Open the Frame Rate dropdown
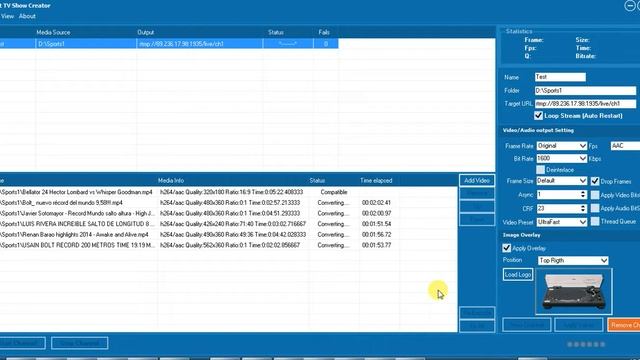Screen dimensions: 640x360 562,146
